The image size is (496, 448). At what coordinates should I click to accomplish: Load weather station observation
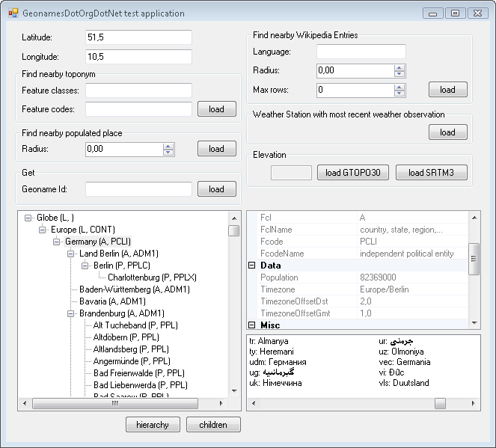[448, 132]
